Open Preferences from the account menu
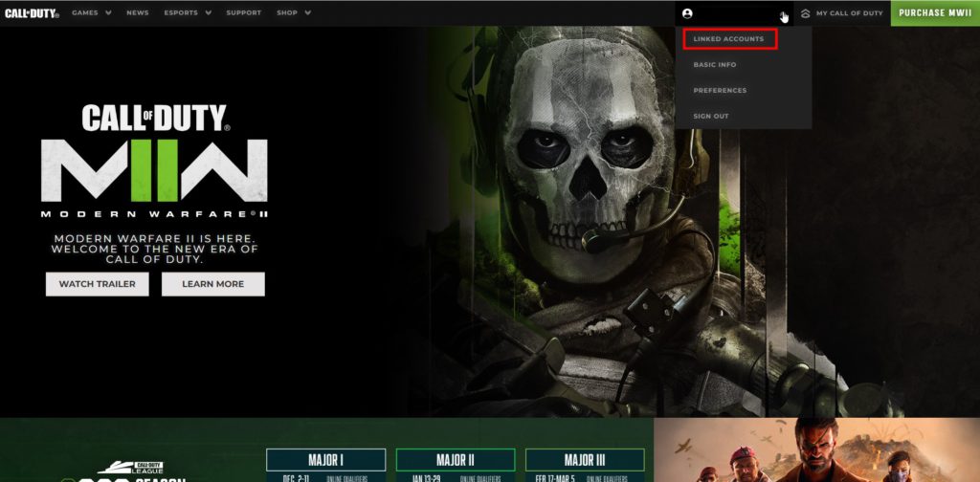Screen dimensions: 980x482 720,91
